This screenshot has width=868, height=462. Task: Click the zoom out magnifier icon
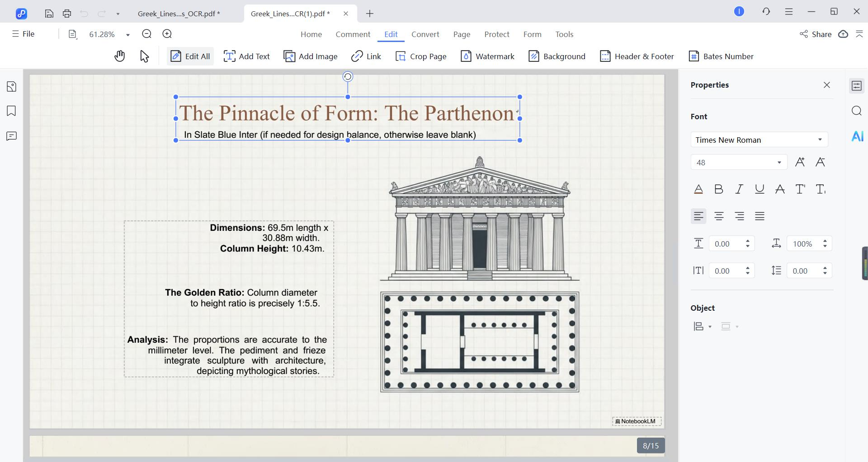pyautogui.click(x=146, y=34)
